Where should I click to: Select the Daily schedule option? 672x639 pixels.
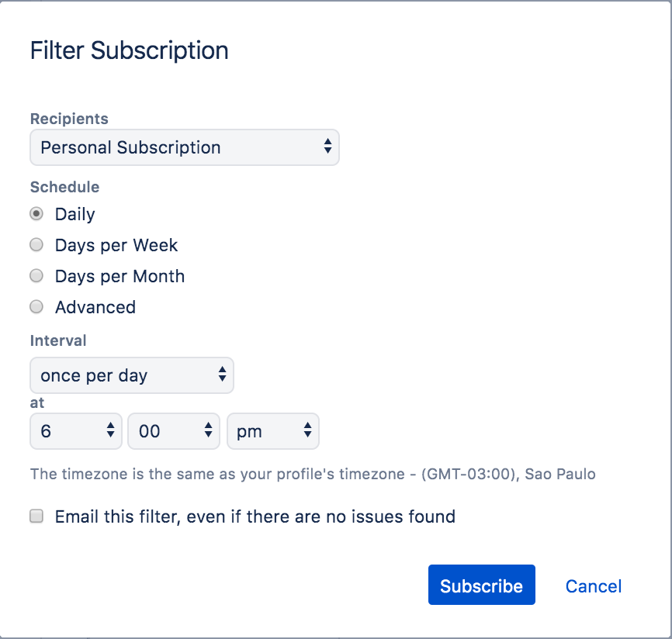[x=36, y=213]
